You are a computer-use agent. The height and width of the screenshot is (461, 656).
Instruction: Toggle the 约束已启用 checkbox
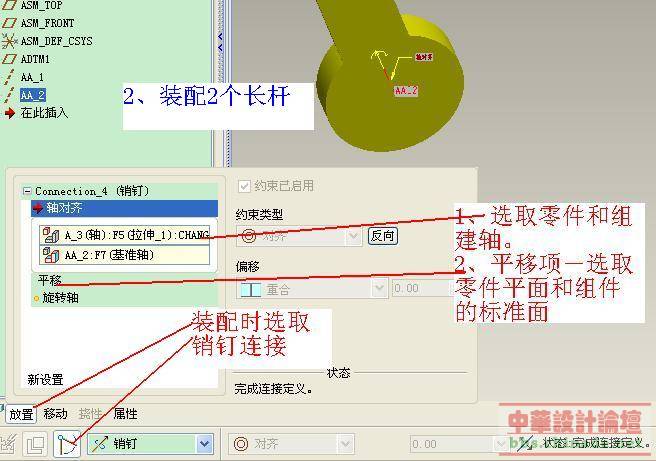(244, 186)
